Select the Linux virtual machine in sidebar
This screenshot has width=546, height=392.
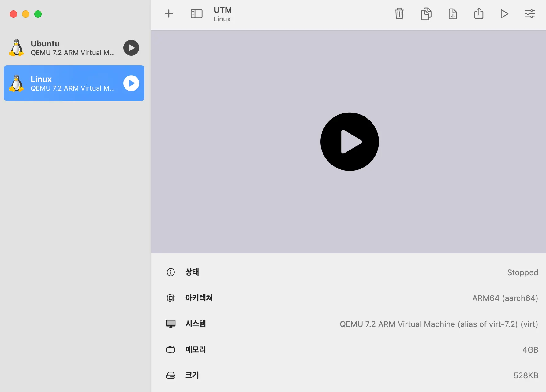[x=74, y=83]
